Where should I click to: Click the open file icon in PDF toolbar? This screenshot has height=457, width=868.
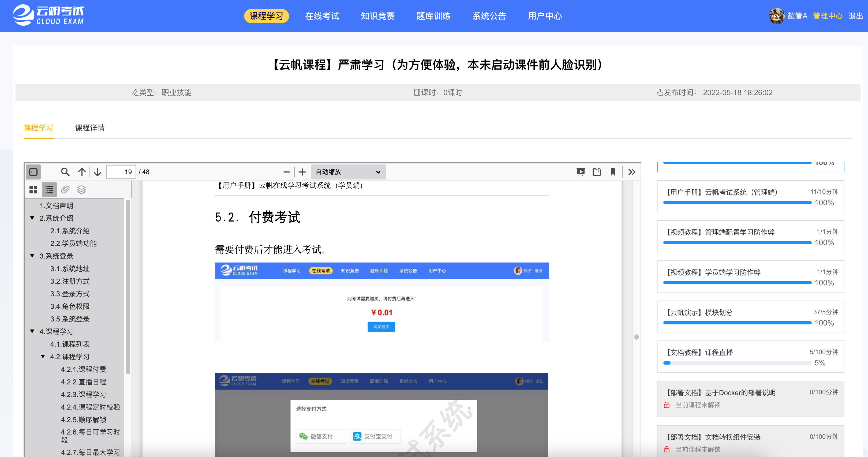point(597,172)
